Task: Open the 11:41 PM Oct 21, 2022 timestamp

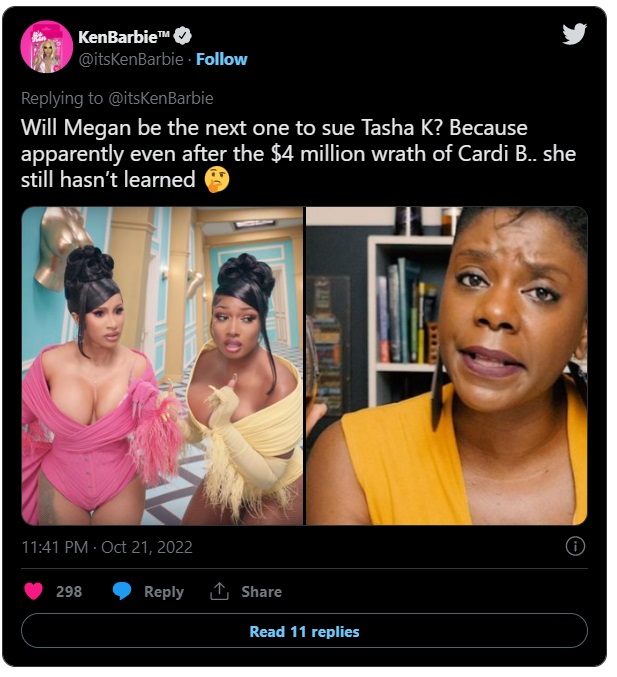Action: (107, 547)
